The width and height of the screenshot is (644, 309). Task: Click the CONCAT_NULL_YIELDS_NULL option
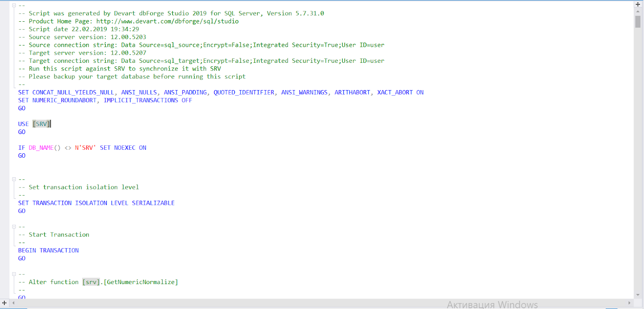[x=73, y=93]
